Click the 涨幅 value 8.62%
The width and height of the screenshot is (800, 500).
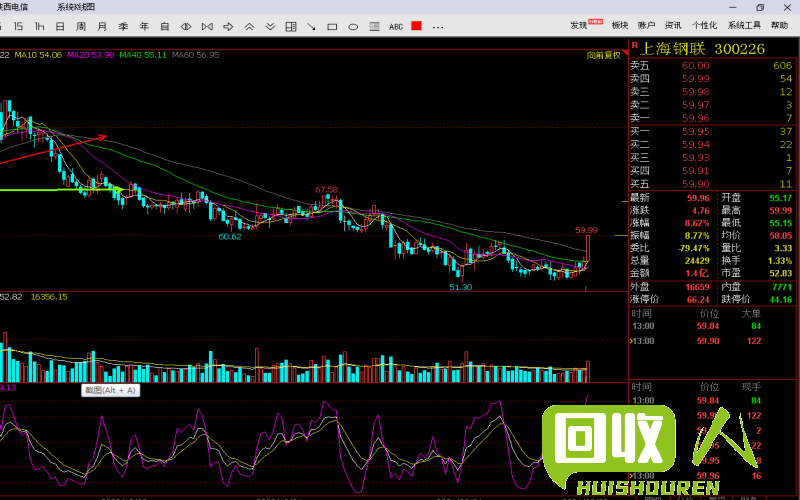tap(696, 223)
